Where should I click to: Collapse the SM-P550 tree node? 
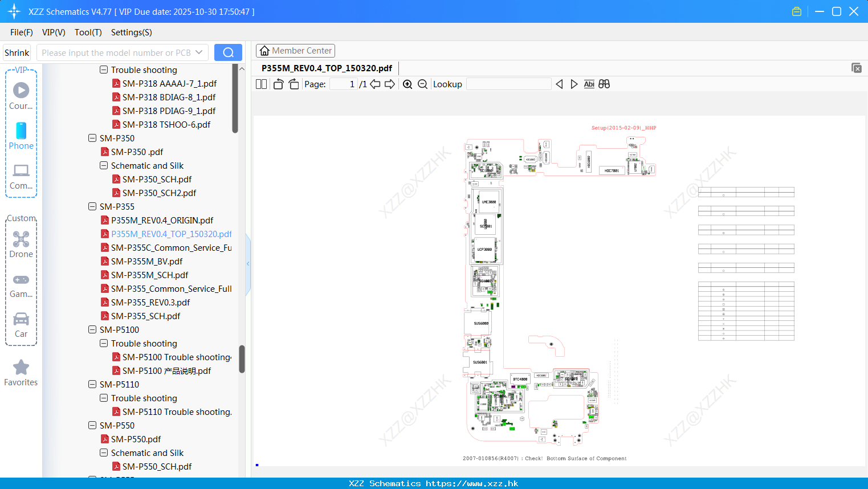click(x=92, y=425)
